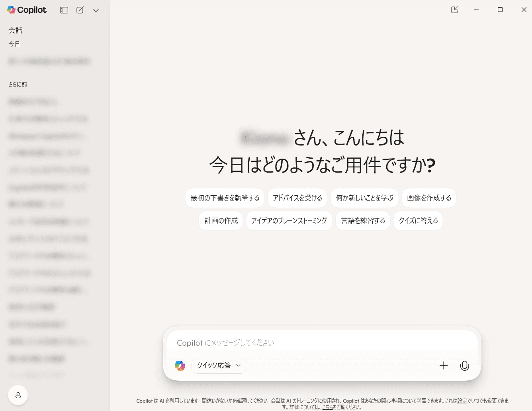
Task: Select 最初の下書きを執筆する suggestion
Action: [x=225, y=198]
